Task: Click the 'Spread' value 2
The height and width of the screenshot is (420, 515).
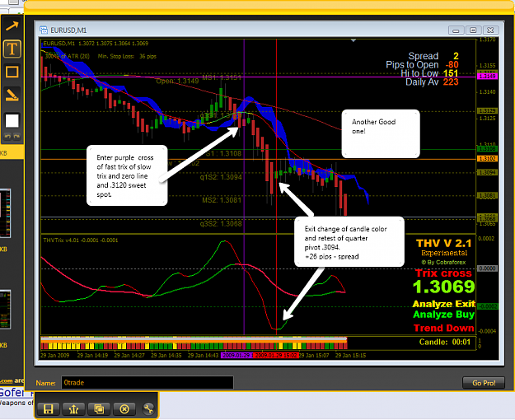Action: pos(456,56)
